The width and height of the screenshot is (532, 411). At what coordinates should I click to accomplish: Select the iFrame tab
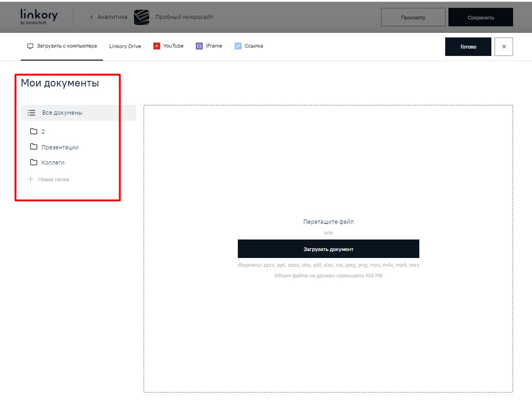point(214,46)
